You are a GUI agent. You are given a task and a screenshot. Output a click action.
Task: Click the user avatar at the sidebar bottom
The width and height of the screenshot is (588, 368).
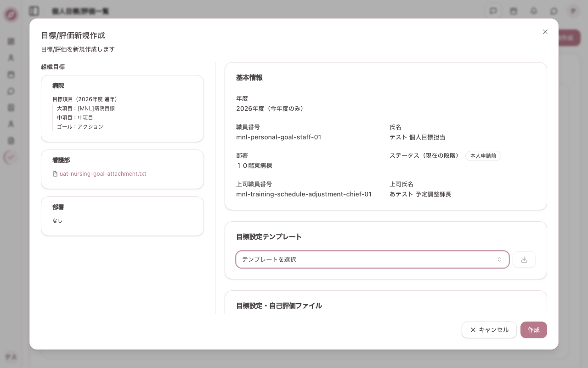coord(11,357)
